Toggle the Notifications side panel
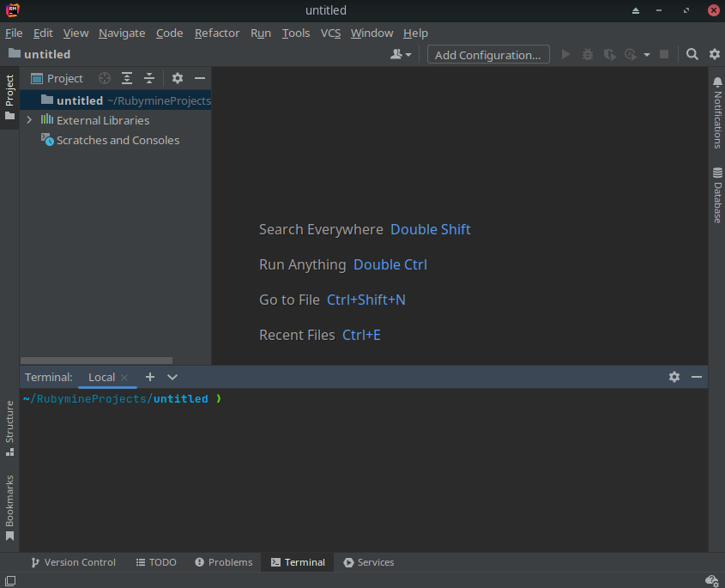Viewport: 725px width, 588px height. tap(717, 112)
